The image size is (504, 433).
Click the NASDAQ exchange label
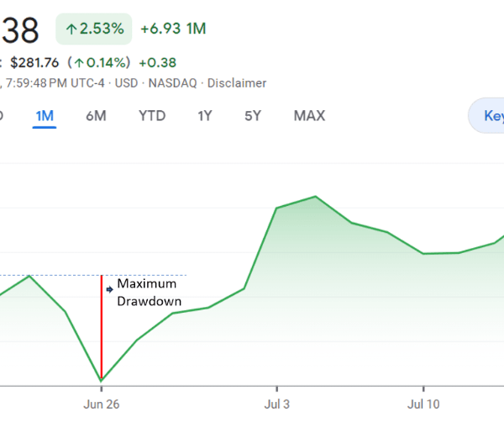[172, 83]
